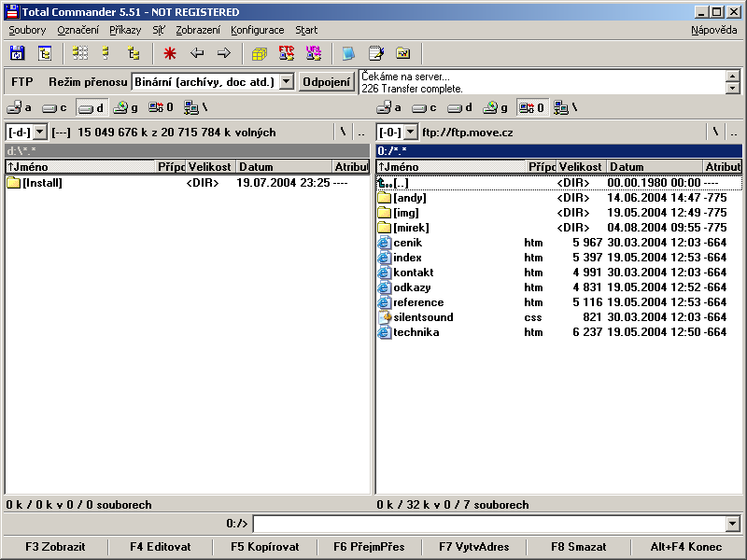Switch to brief names-only view icon
This screenshot has height=560, width=747.
[x=80, y=53]
